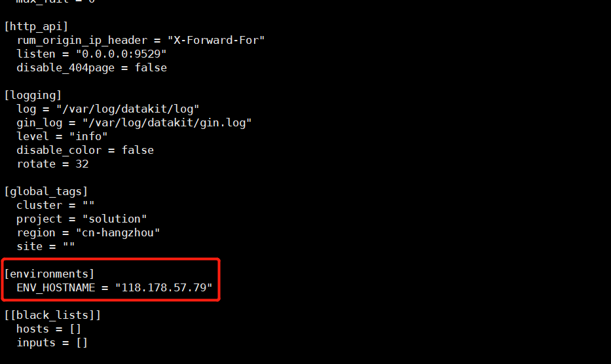611x364 pixels.
Task: Click the empty cluster value
Action: 88,205
